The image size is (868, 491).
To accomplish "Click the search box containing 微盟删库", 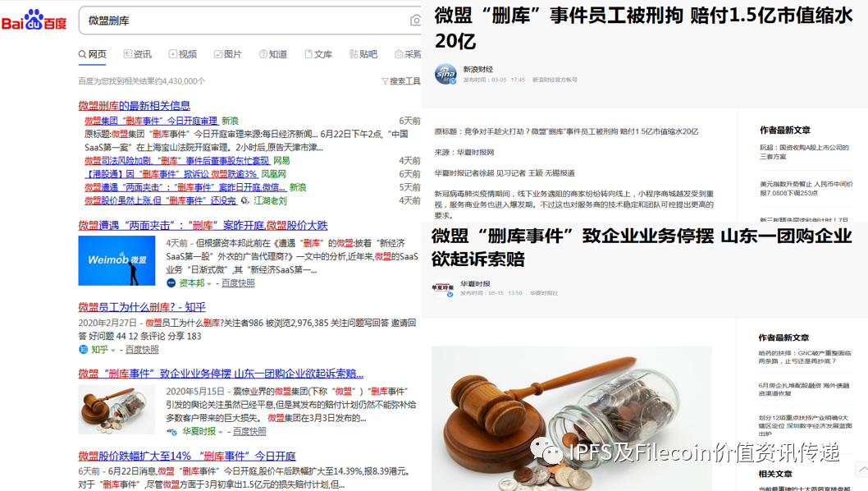I will [x=249, y=21].
